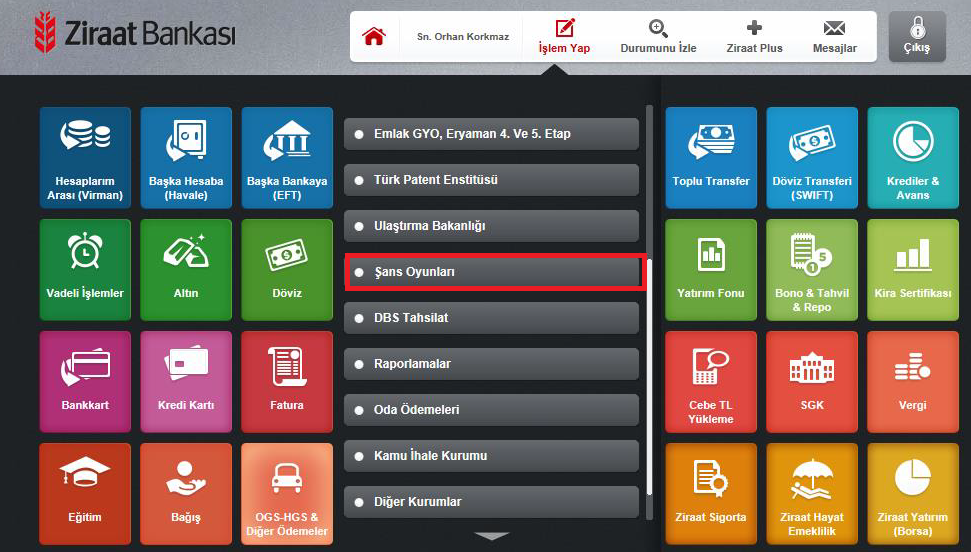This screenshot has width=971, height=552.
Task: Choose the Şans Oyunları entry
Action: pos(491,272)
